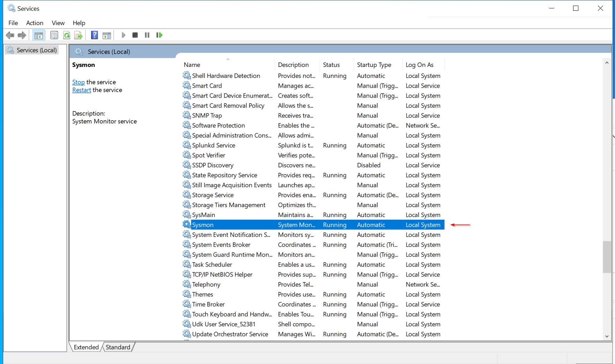Select the Smart Card Device Enumerat... row
Screen dimensions: 615x364
(313, 96)
